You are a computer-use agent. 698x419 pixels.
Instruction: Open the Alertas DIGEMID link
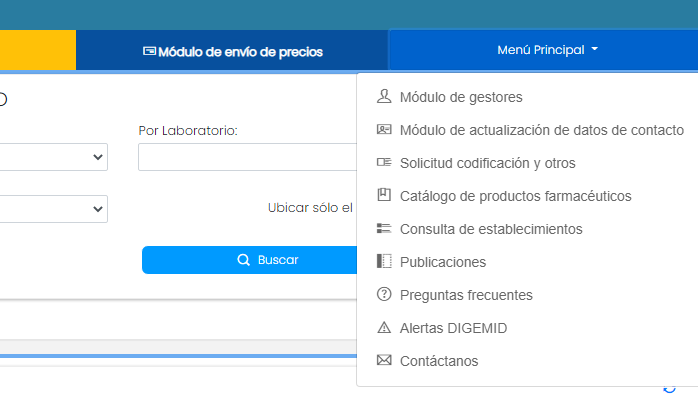coord(453,328)
